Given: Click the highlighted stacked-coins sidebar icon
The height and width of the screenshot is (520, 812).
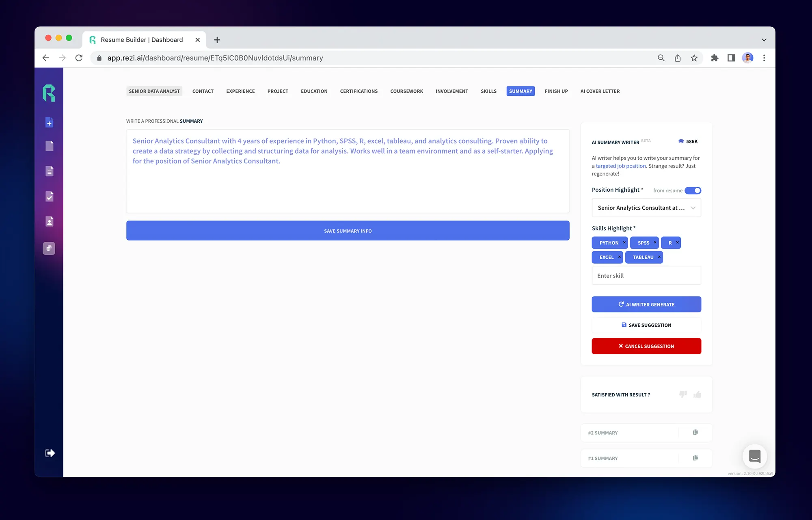Looking at the screenshot, I should [x=49, y=248].
